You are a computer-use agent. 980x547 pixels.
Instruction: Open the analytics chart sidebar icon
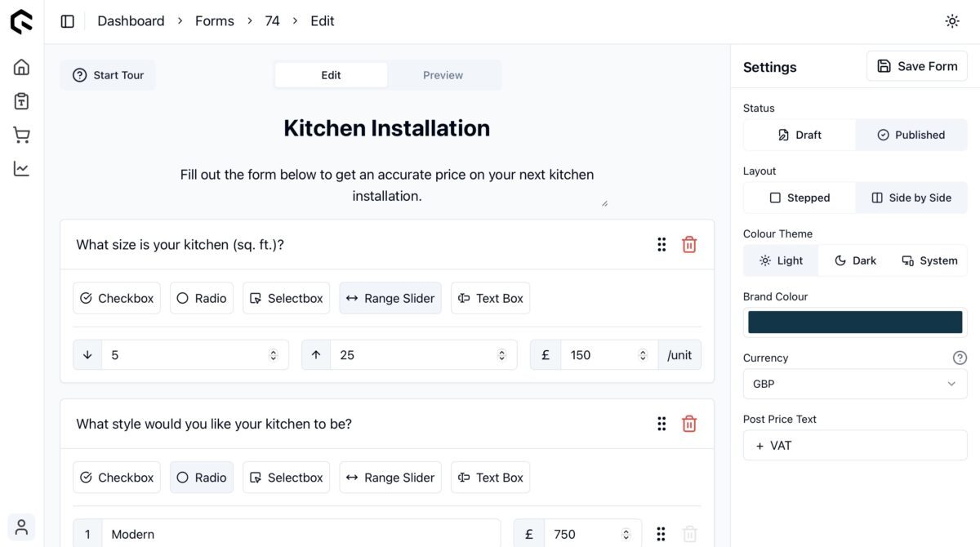[21, 169]
